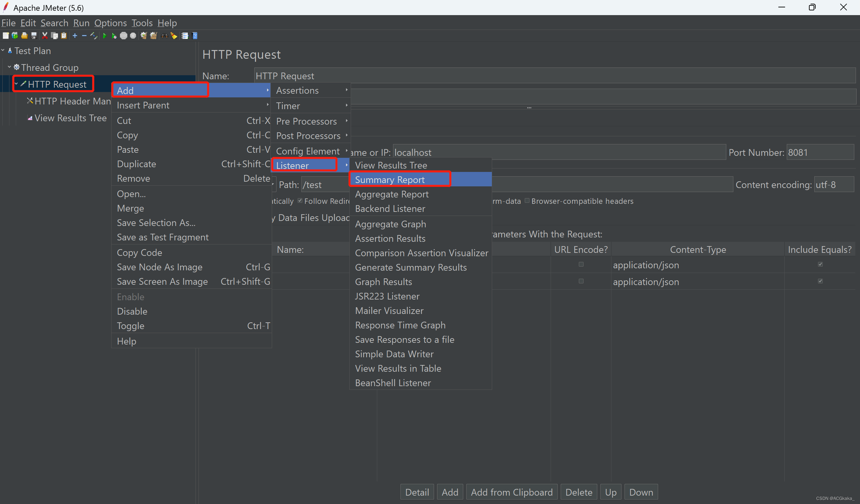
Task: Collapse the Test Plan tree node
Action: [3, 50]
